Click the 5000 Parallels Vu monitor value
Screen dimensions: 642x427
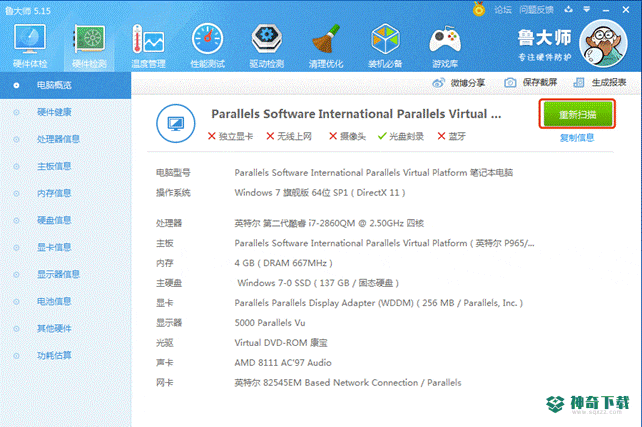270,323
